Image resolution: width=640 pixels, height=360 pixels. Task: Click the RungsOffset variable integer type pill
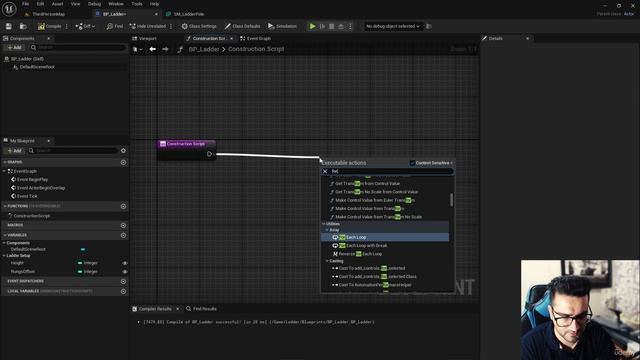[80, 271]
